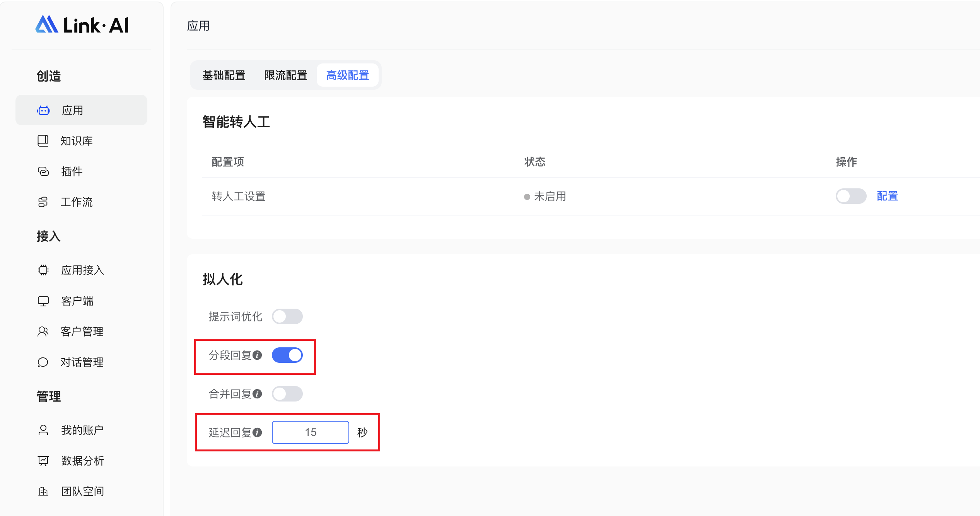980x516 pixels.
Task: Open 客户端 from the sidebar
Action: (81, 301)
